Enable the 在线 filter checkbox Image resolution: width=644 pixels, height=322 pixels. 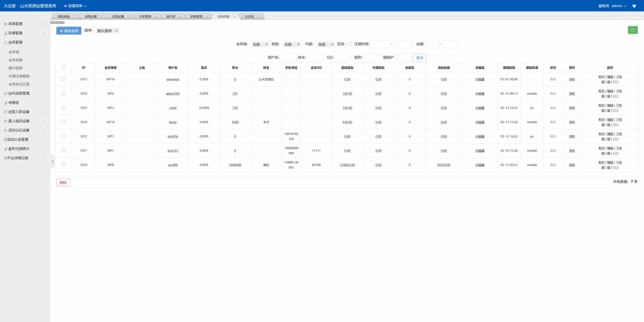(x=349, y=44)
